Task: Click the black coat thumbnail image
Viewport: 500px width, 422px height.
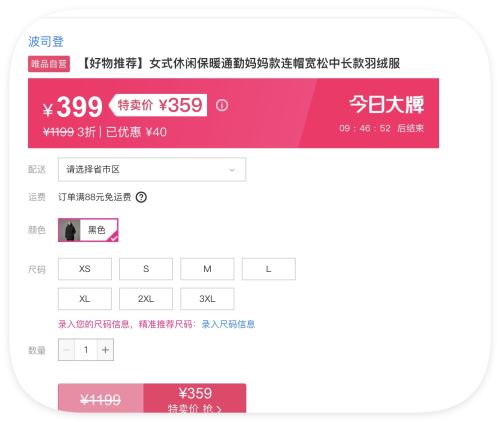Action: pyautogui.click(x=70, y=230)
